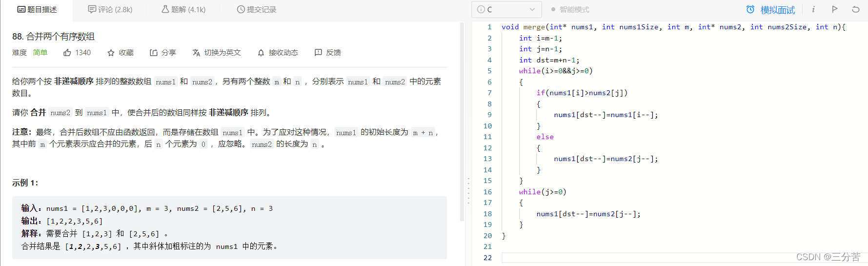Start 模拟面试 mock interview
Image resolution: width=868 pixels, height=266 pixels.
pos(771,10)
